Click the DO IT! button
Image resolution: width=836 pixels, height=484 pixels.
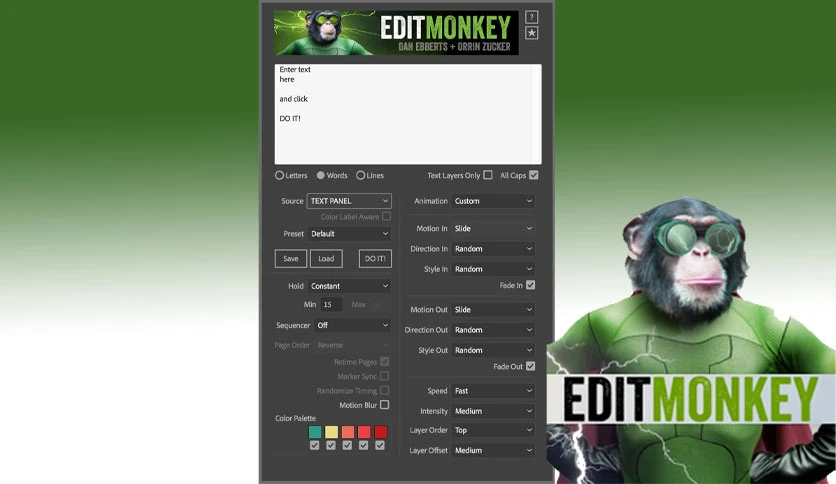[x=375, y=259]
